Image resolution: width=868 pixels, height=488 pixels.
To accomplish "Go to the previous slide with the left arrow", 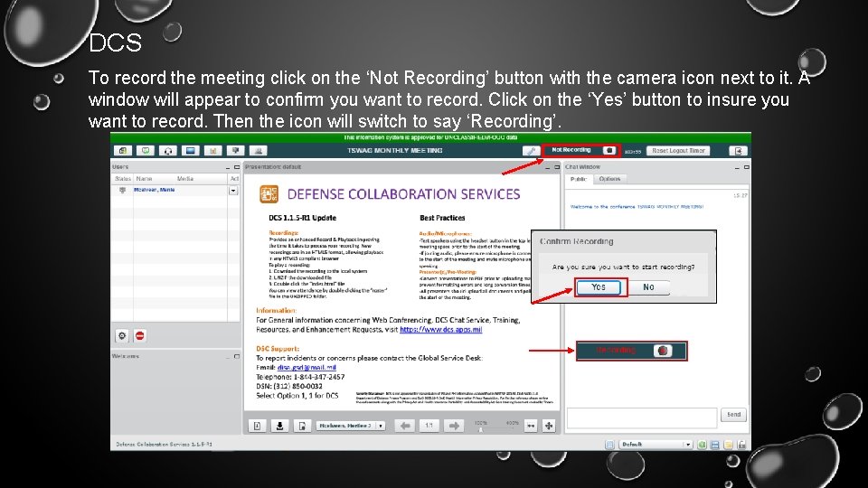I will (405, 426).
